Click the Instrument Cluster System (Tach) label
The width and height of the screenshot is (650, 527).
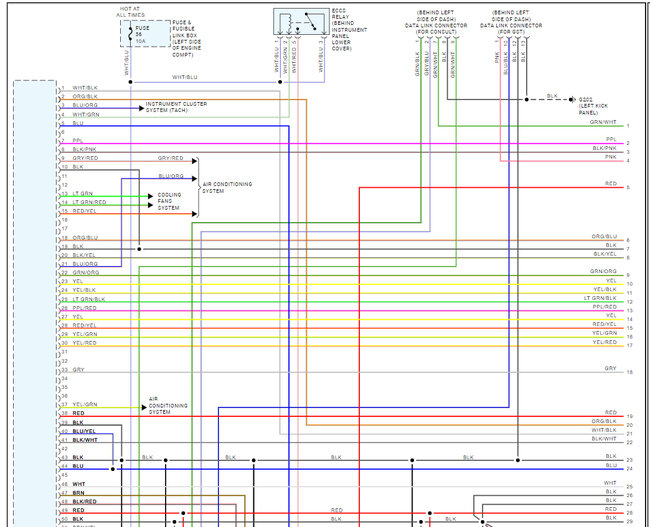(x=176, y=107)
